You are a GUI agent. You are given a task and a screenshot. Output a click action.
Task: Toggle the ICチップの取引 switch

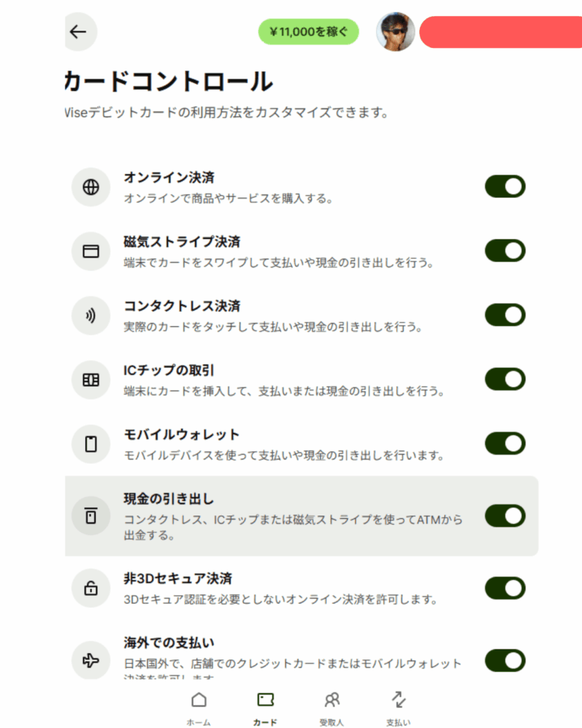click(x=505, y=379)
